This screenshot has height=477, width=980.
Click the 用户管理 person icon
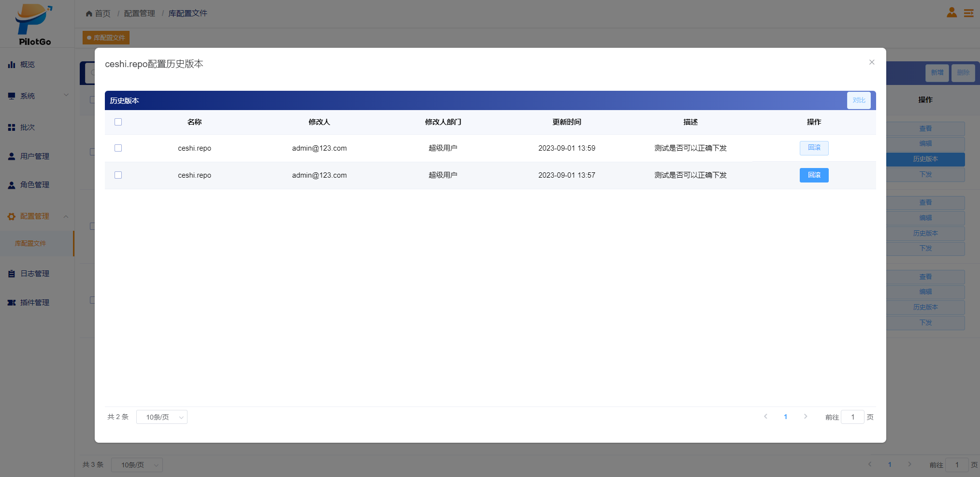[x=12, y=156]
